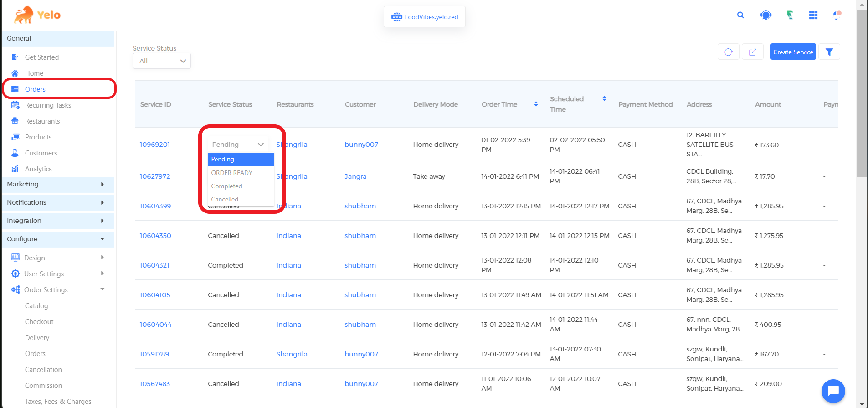Open Recurring Tasks in sidebar

click(x=48, y=105)
